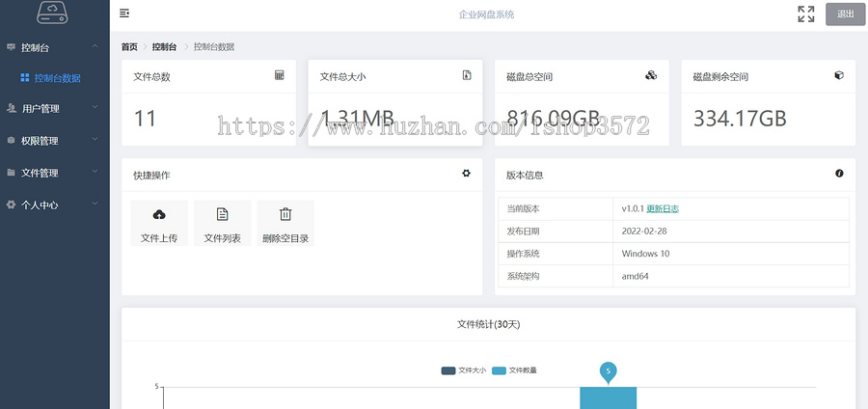Click the user icon beside 用户管理
868x409 pixels.
(11, 108)
